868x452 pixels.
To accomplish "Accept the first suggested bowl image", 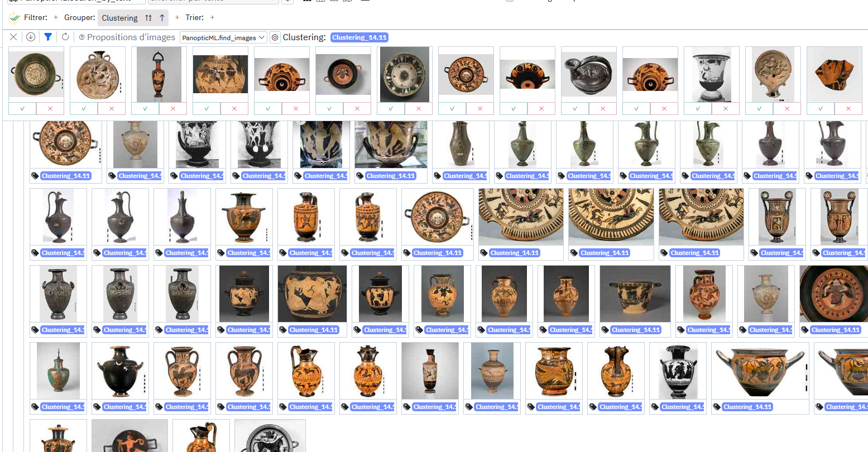I will point(22,108).
